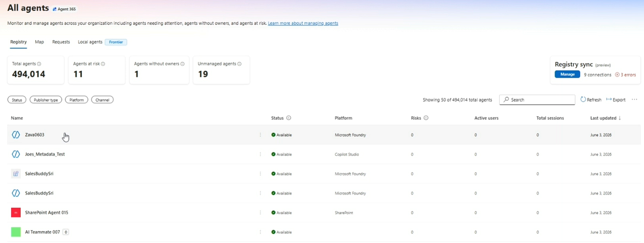644x243 pixels.
Task: Click the grey SalesBuddySri grid icon
Action: [x=16, y=174]
